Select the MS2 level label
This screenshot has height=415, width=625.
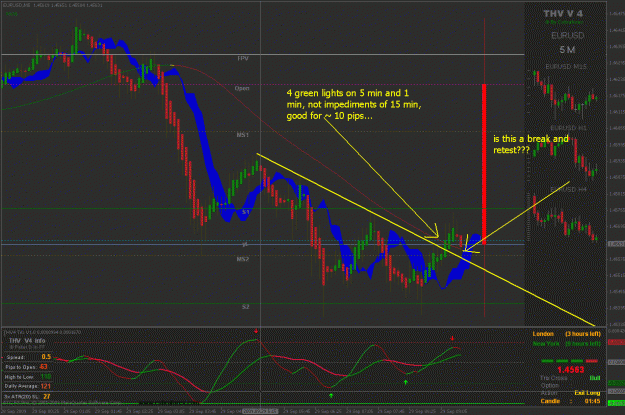[242, 259]
